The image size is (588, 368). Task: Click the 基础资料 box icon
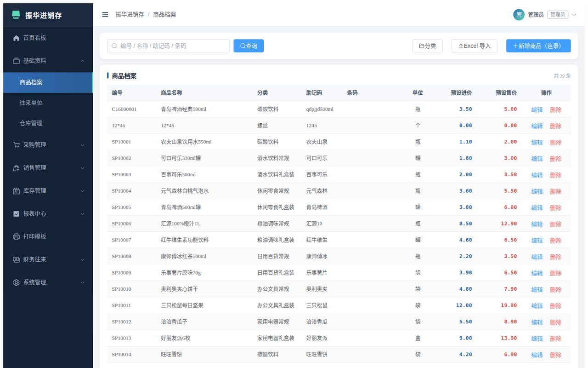(x=16, y=61)
